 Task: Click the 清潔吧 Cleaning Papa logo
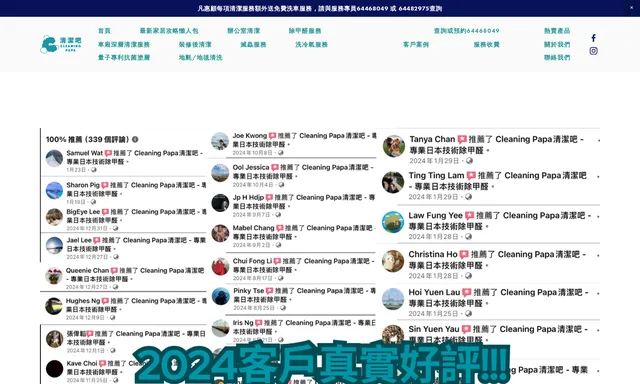61,44
